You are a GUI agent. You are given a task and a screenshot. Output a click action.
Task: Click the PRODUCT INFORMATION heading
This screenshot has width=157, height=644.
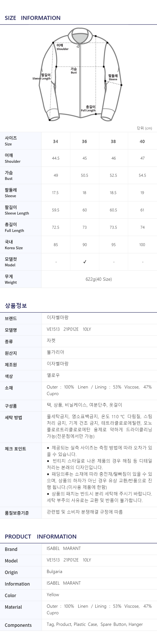(40, 536)
